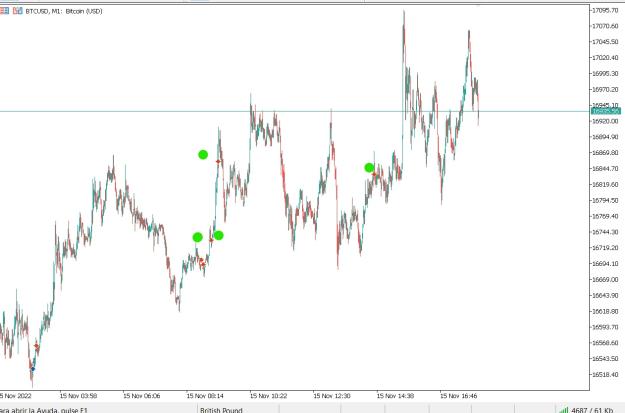The image size is (625, 413).
Task: Click the 16794.50 price label
Action: tap(605, 201)
